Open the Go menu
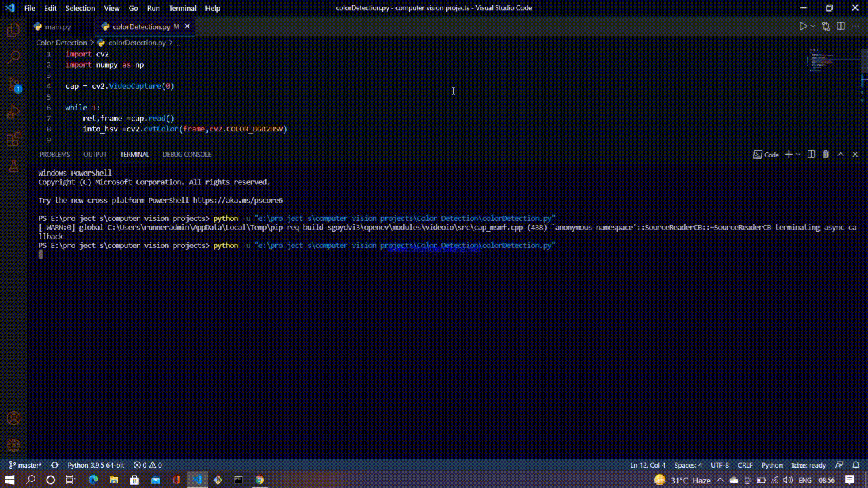868x488 pixels. point(133,8)
